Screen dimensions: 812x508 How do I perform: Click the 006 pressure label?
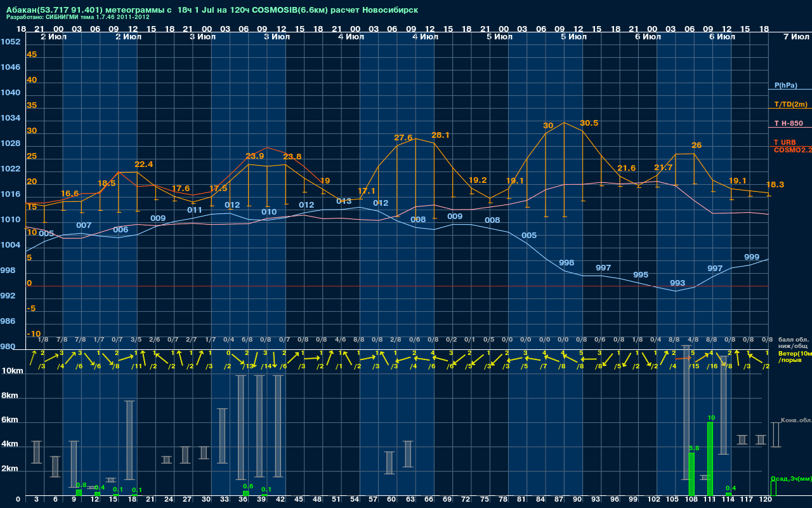[x=121, y=230]
